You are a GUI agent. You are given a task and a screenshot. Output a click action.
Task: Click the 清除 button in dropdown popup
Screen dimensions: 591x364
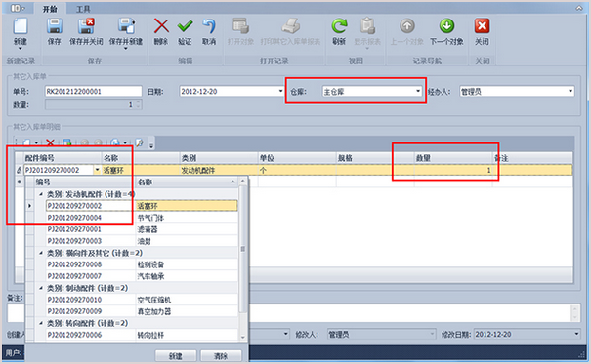[x=221, y=356]
